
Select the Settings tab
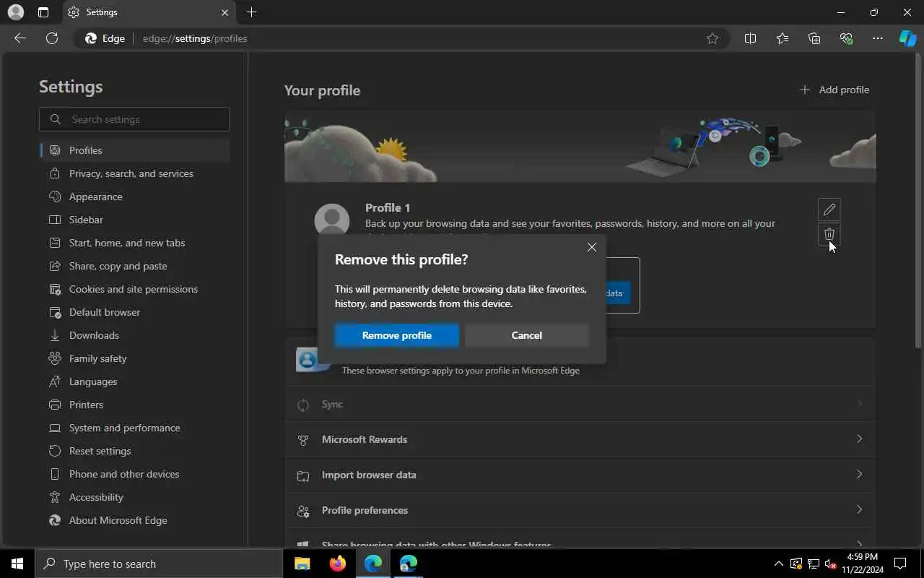148,12
